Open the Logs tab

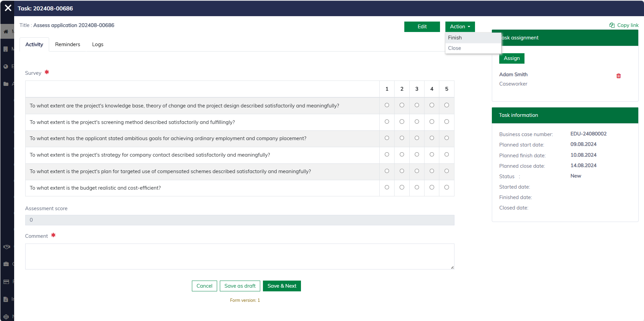click(x=98, y=44)
